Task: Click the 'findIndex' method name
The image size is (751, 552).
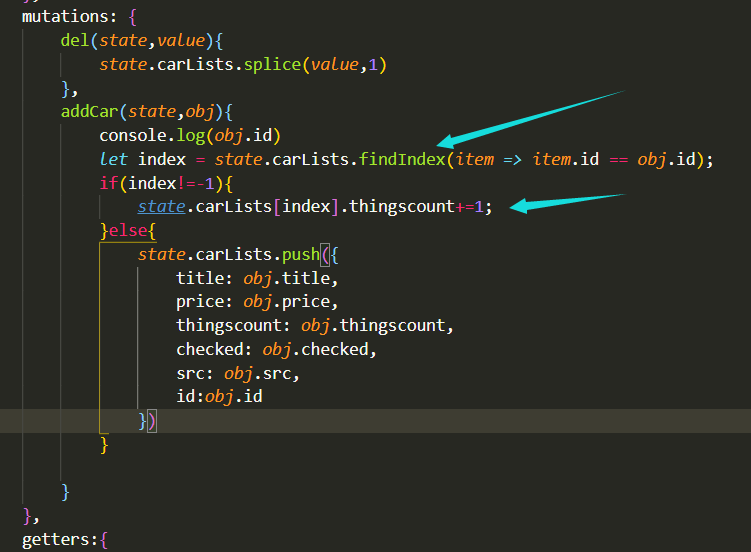Action: point(402,159)
